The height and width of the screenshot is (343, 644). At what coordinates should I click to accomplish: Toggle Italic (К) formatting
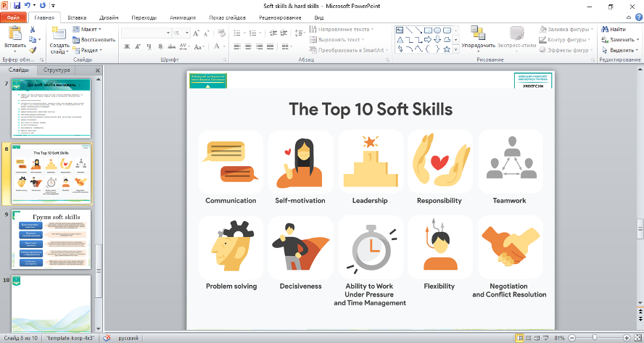coord(138,46)
